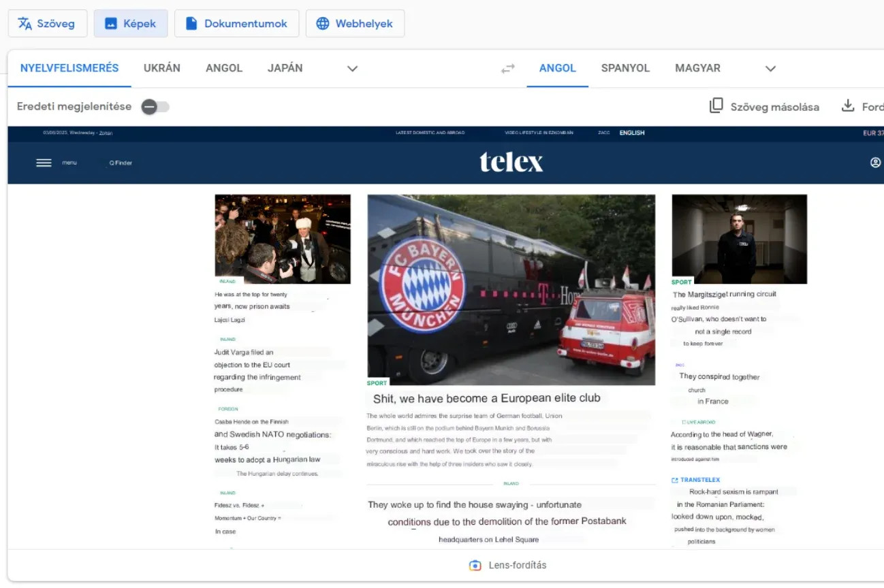Viewport: 884px width, 588px height.
Task: Click the ENGLISH link on the Telex page
Action: 631,132
